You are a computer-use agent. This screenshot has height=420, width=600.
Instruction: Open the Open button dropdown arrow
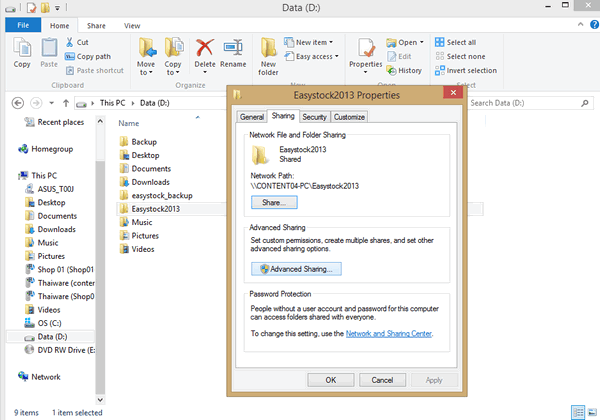pyautogui.click(x=422, y=42)
